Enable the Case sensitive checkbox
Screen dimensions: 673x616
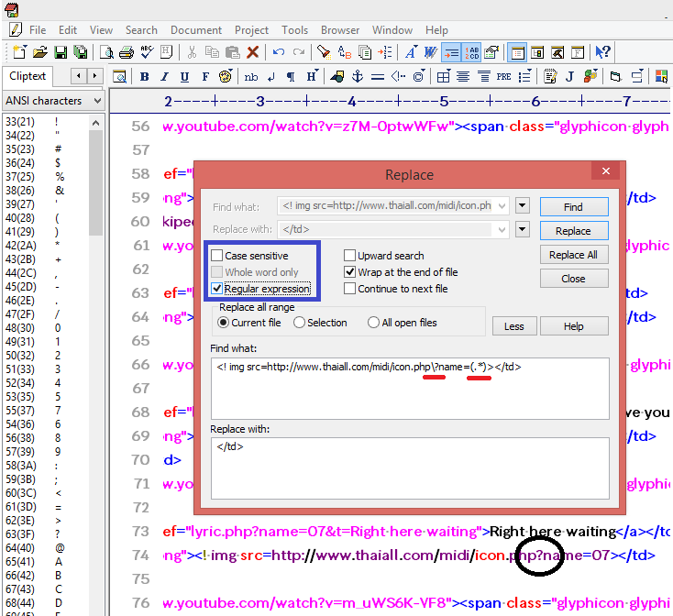(216, 256)
